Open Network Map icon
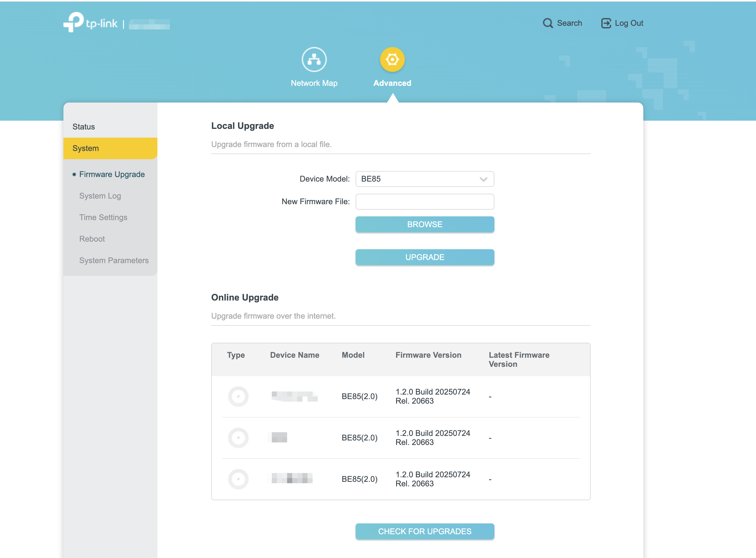 (314, 59)
